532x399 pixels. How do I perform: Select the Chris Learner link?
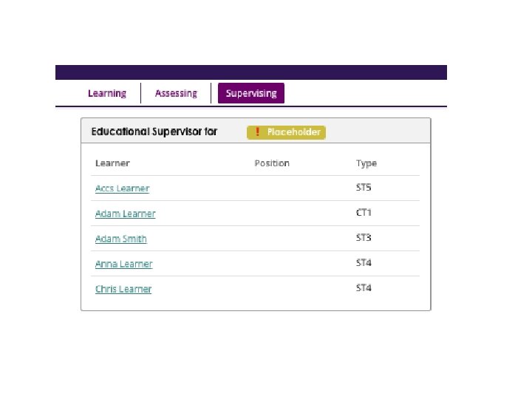point(123,289)
